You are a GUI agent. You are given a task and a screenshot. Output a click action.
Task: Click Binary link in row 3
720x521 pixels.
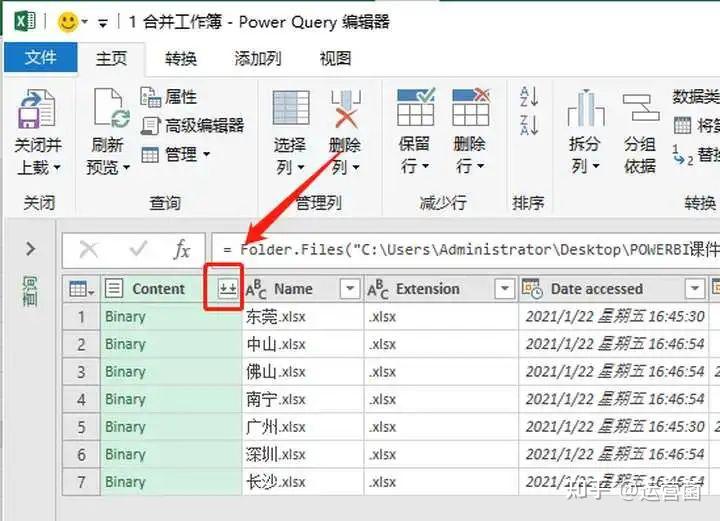pos(125,372)
